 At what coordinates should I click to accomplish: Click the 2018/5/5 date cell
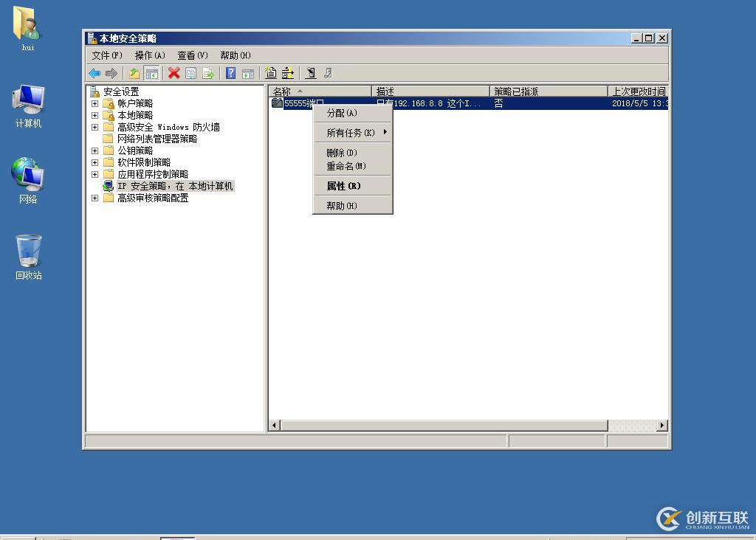tap(639, 103)
